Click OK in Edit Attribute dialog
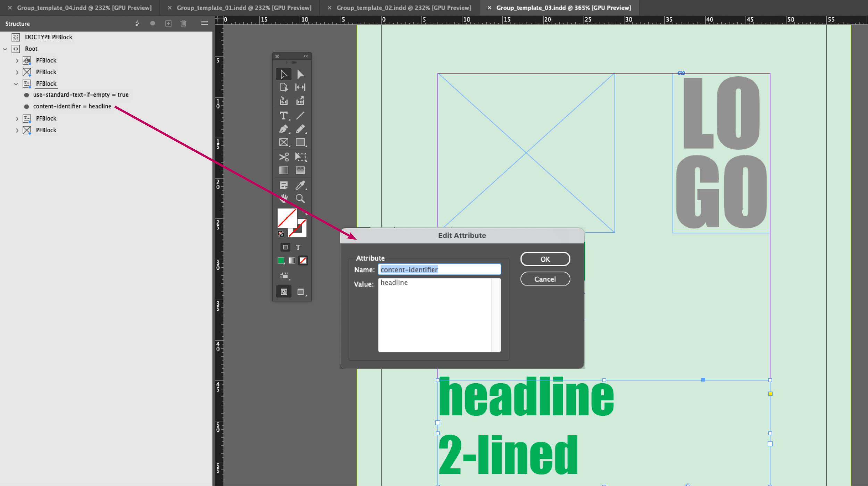The image size is (868, 486). (545, 259)
